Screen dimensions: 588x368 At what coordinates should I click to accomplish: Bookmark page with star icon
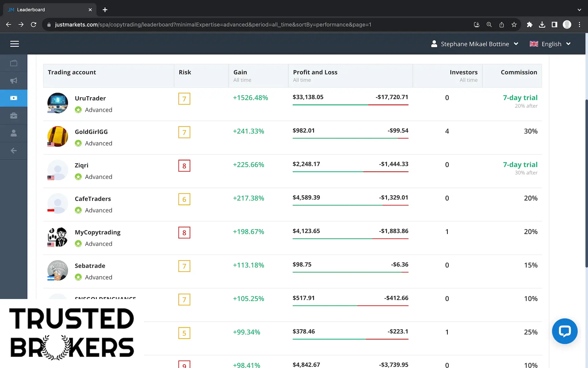click(x=514, y=25)
